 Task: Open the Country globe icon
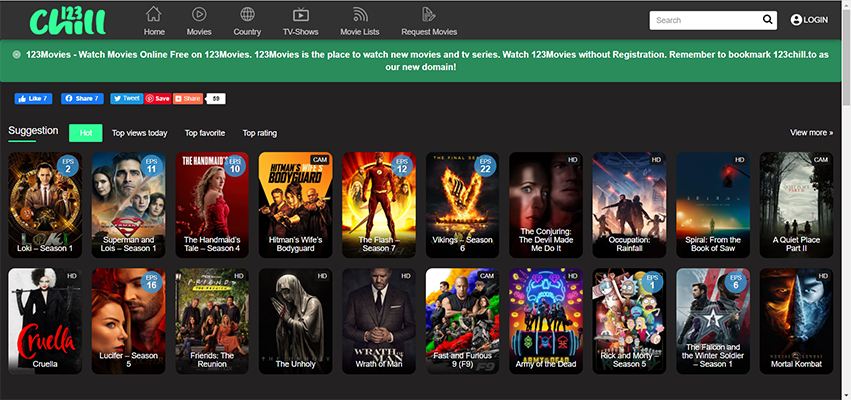pyautogui.click(x=247, y=14)
